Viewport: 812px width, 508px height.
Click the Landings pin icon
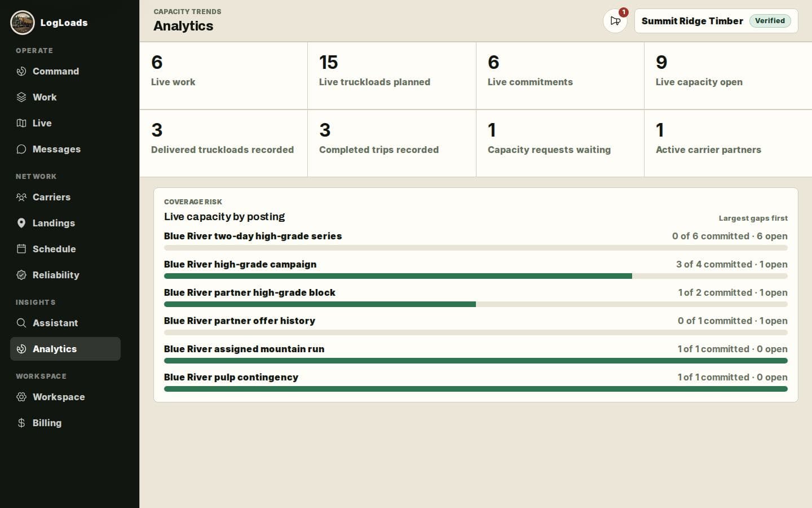pos(21,223)
